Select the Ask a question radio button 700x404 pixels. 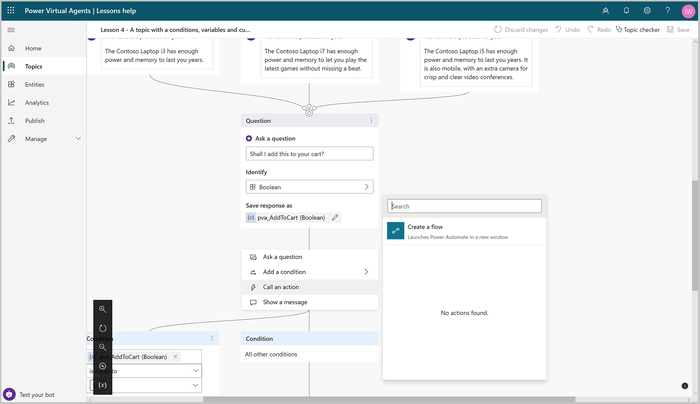(249, 138)
